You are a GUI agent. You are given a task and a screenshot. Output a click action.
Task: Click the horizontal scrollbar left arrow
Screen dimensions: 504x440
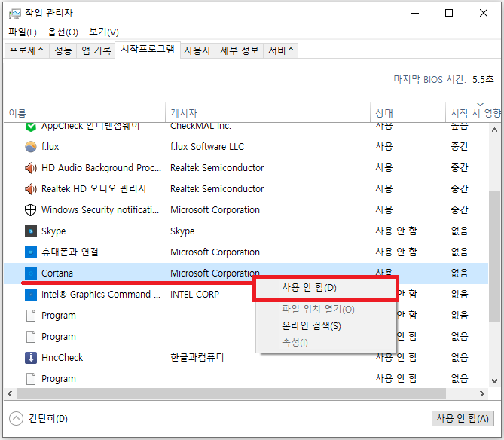[x=10, y=394]
